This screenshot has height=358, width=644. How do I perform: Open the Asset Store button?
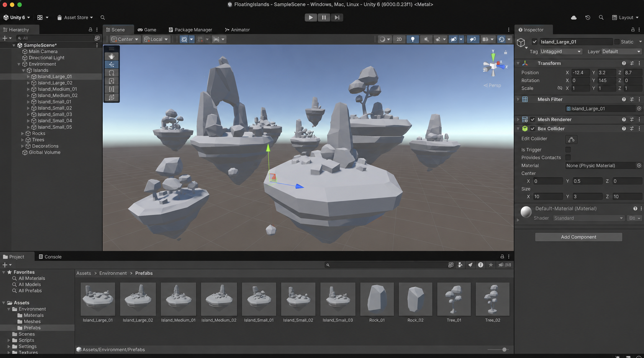pos(75,18)
